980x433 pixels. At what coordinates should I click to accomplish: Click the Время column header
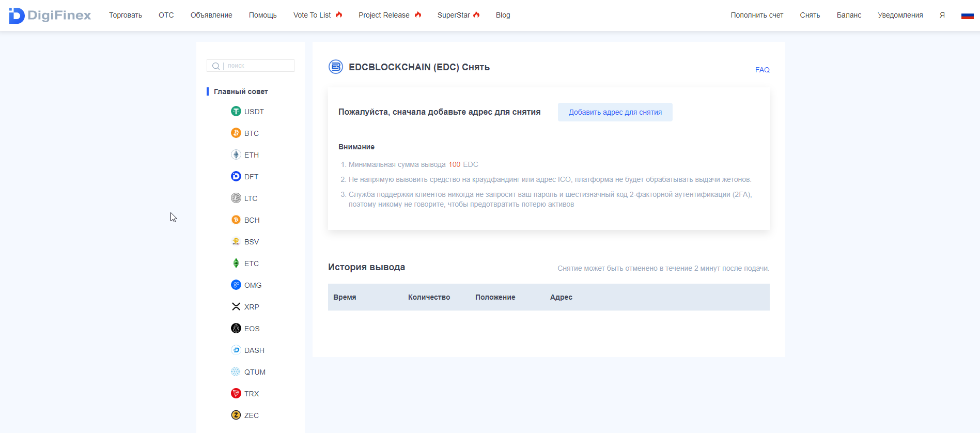point(345,297)
